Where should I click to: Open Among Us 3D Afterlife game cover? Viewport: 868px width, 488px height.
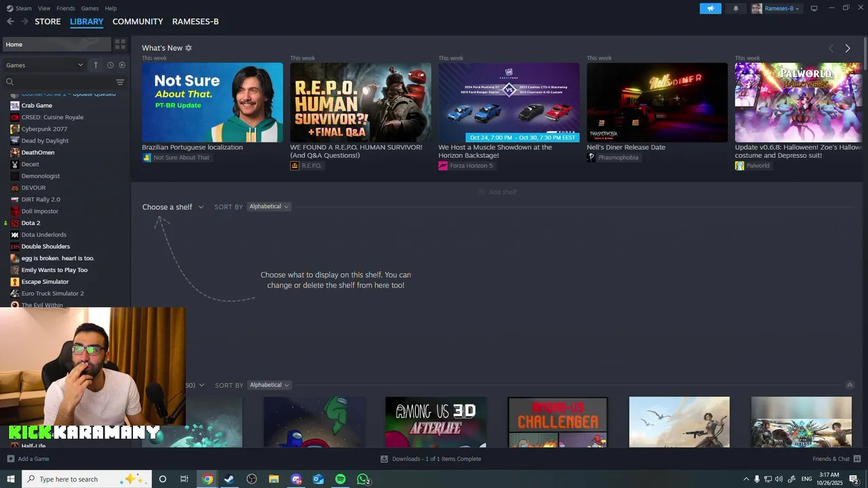pos(435,422)
